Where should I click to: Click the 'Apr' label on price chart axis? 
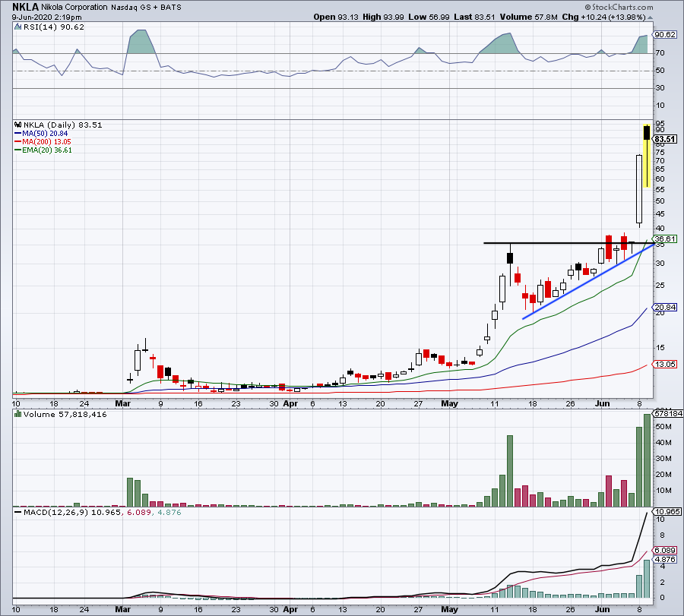click(290, 403)
